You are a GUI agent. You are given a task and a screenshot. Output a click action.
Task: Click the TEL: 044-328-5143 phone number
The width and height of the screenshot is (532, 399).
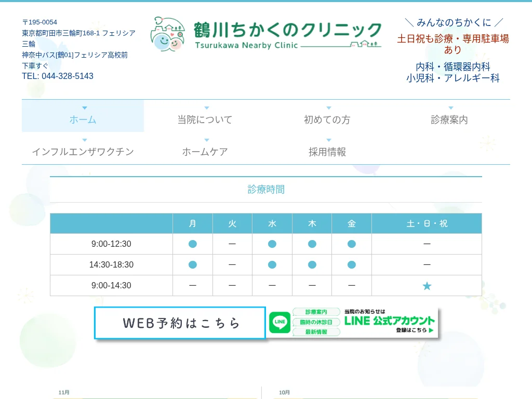click(x=58, y=76)
